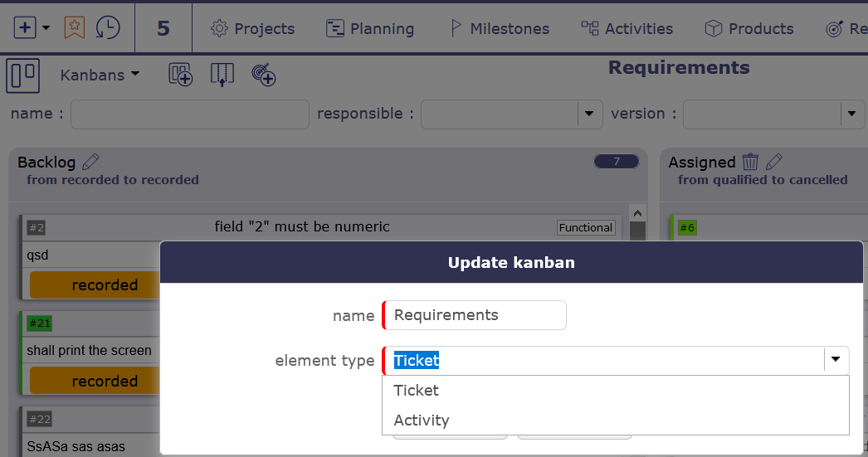The image size is (868, 457).
Task: Open the responsible filter dropdown arrow
Action: tap(589, 114)
